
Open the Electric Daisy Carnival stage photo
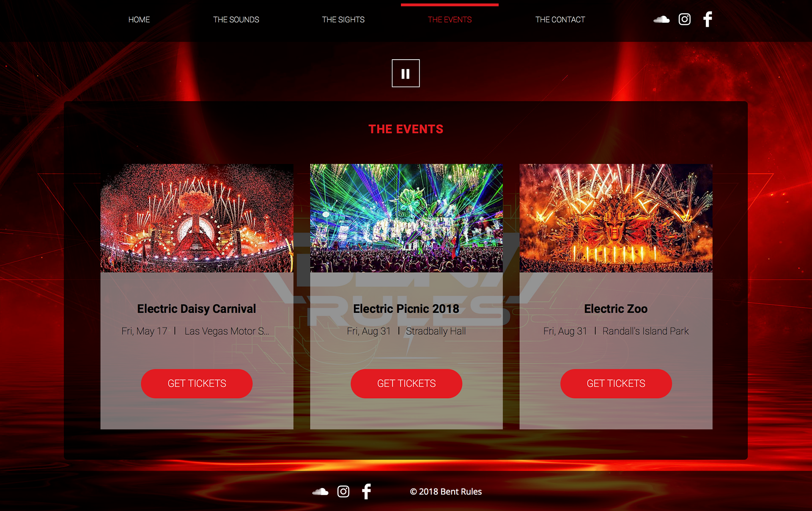click(x=197, y=218)
